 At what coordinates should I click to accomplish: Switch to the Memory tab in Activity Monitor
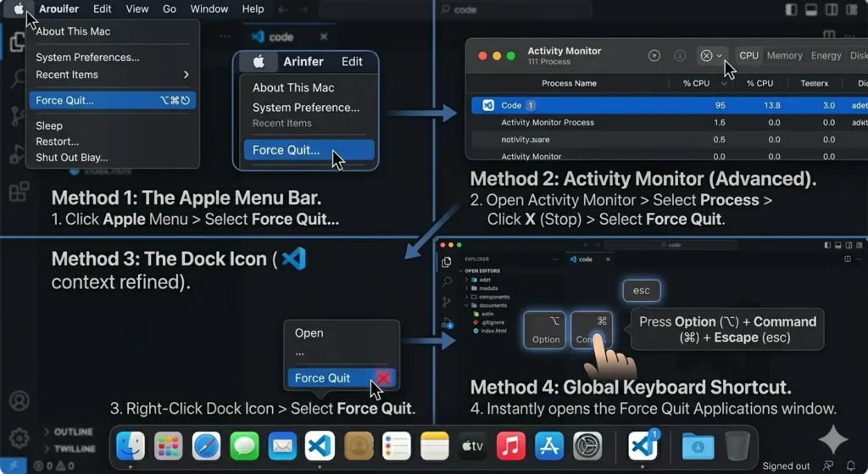(x=784, y=55)
